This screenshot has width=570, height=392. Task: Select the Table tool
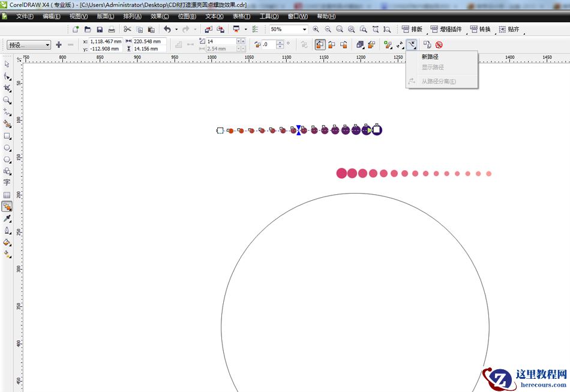coord(7,195)
